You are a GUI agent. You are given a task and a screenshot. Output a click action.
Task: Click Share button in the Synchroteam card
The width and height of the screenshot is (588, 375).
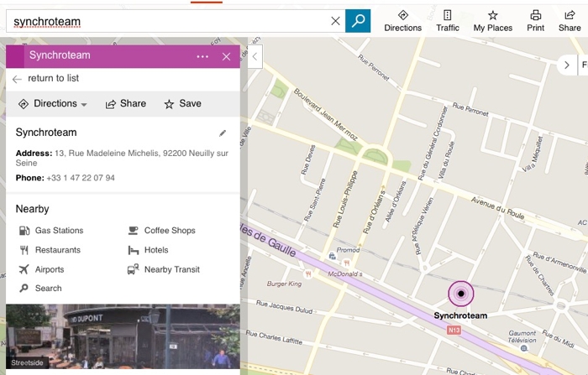coord(126,104)
